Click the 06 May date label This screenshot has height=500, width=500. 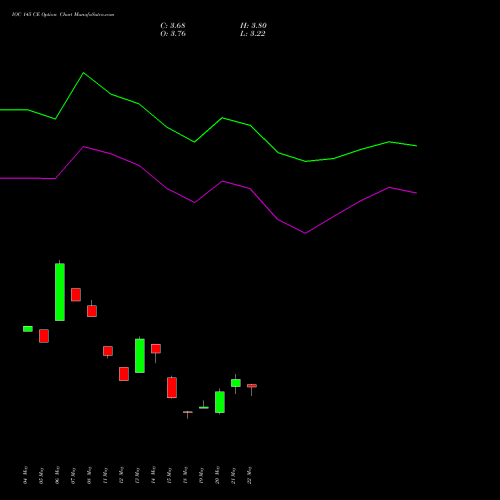58,475
